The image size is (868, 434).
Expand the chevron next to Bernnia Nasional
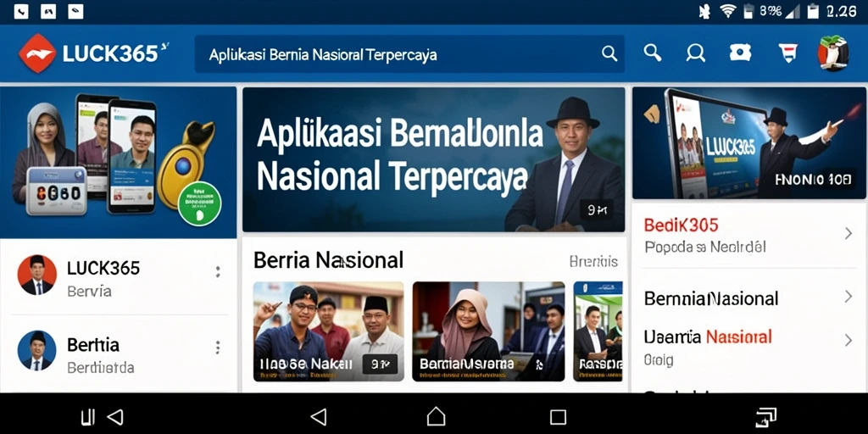(848, 297)
